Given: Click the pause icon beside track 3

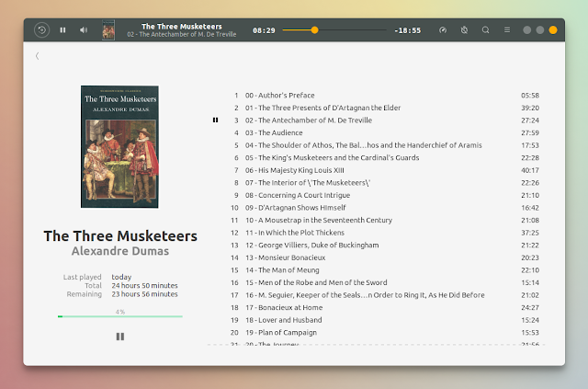Looking at the screenshot, I should click(215, 120).
